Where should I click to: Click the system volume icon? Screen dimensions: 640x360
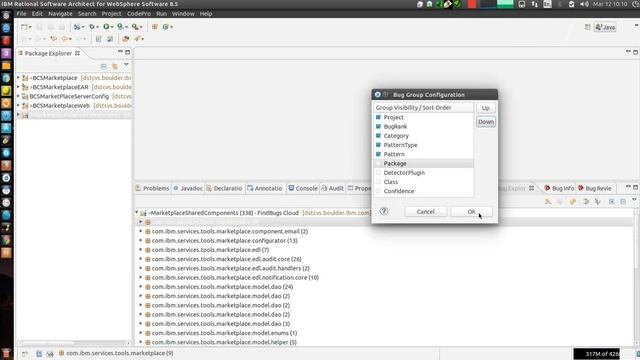pos(584,4)
